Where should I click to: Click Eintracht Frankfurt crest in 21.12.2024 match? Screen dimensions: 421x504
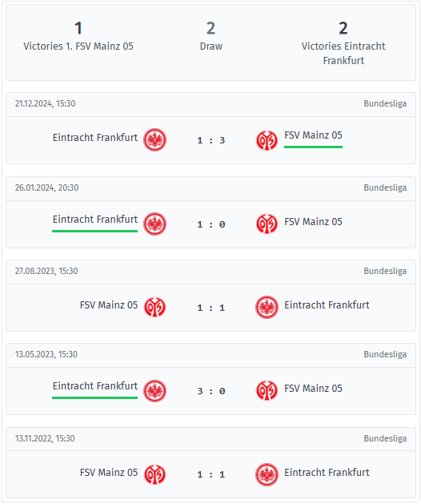[154, 139]
